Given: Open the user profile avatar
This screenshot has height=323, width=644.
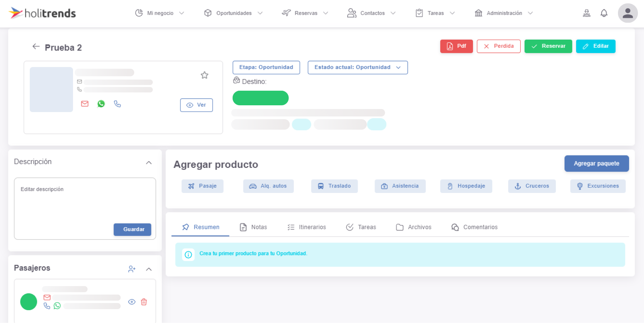Looking at the screenshot, I should tap(627, 13).
